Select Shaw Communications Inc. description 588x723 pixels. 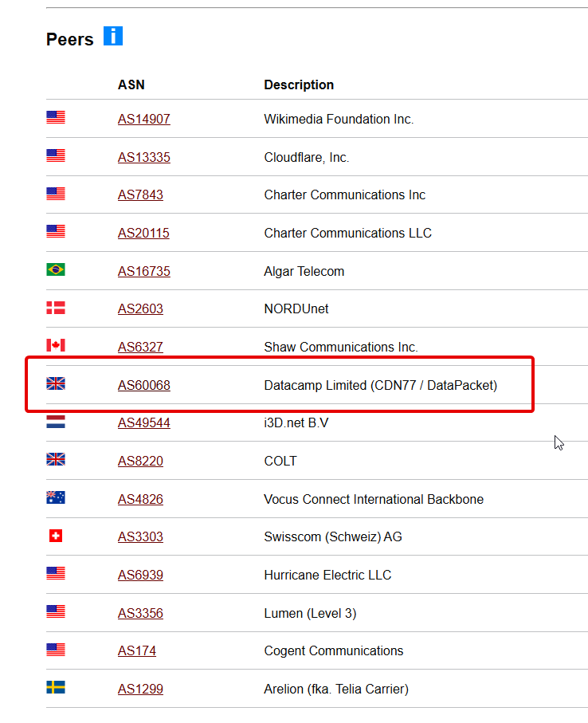click(x=341, y=347)
